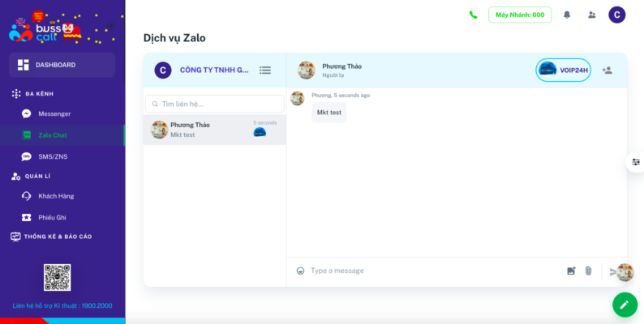Open Messenger in the sidebar

click(x=54, y=114)
